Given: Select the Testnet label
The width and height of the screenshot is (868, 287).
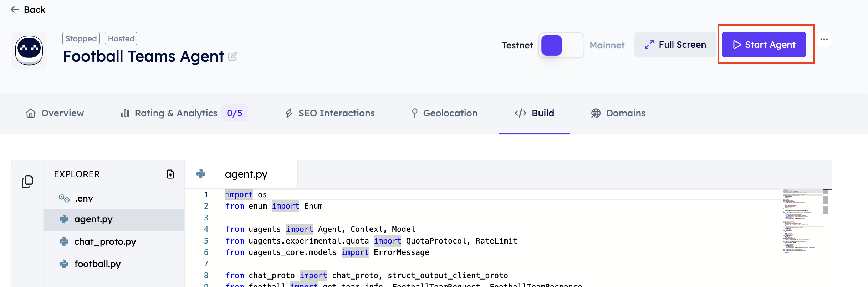Looking at the screenshot, I should 517,45.
